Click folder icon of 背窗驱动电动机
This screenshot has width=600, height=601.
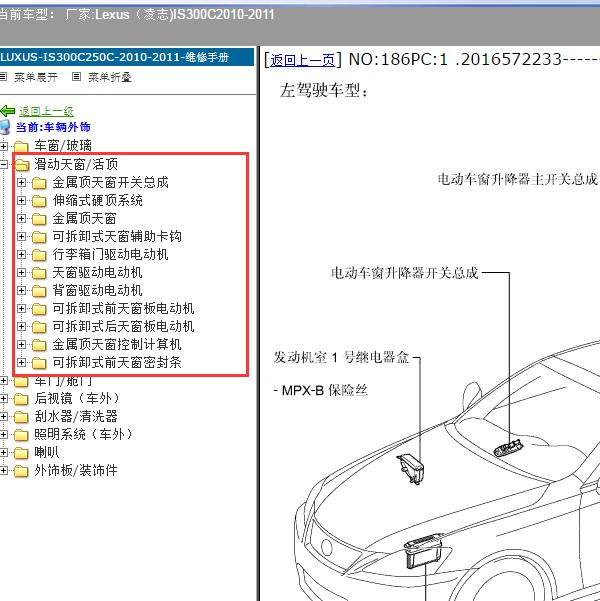(39, 291)
